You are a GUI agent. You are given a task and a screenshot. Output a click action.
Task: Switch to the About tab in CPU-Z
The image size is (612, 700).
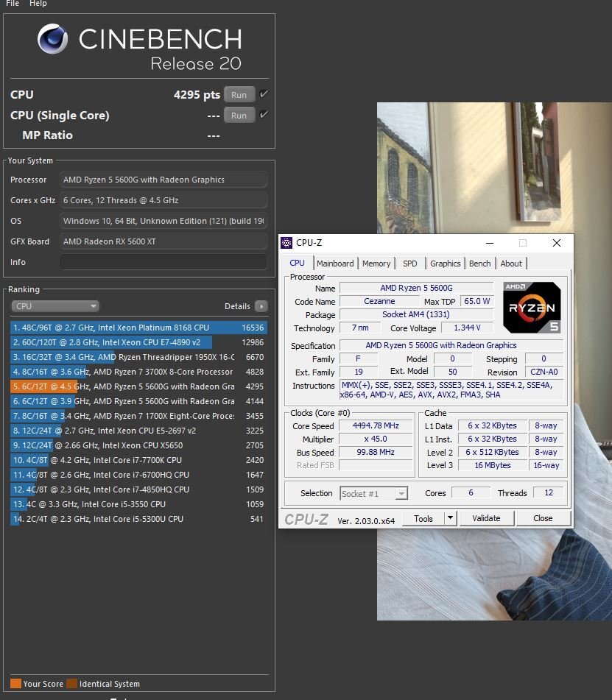(511, 264)
